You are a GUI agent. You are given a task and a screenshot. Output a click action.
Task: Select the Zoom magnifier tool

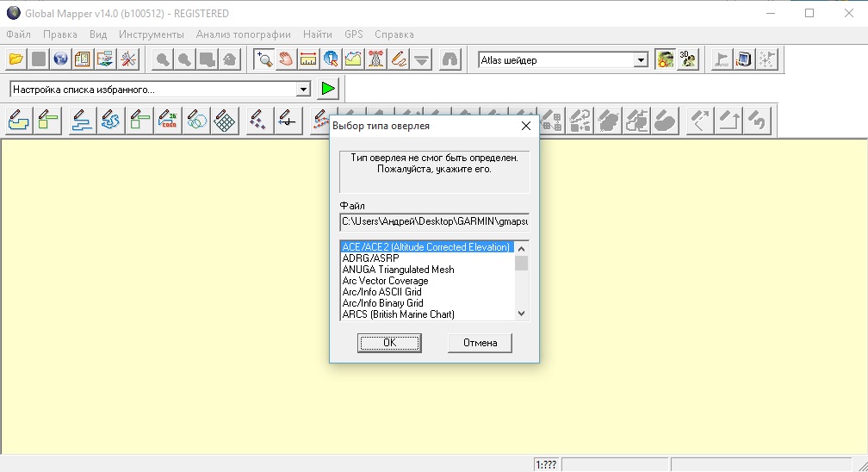pos(264,59)
